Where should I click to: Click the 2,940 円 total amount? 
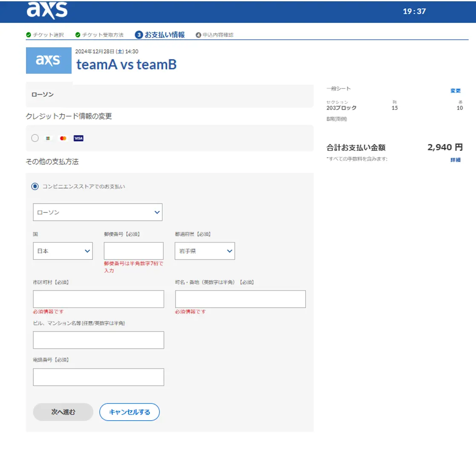(x=445, y=147)
